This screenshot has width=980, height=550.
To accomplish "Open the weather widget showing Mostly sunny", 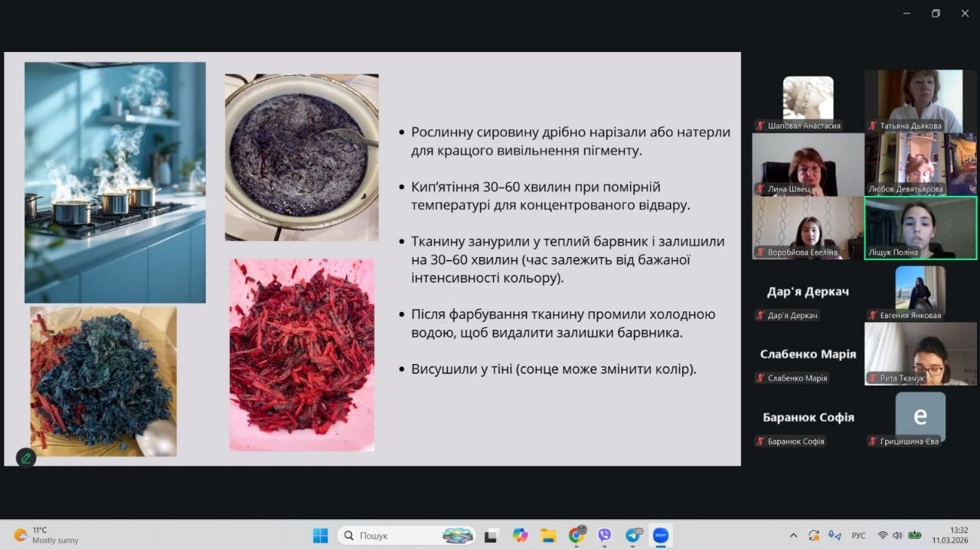I will [x=46, y=535].
